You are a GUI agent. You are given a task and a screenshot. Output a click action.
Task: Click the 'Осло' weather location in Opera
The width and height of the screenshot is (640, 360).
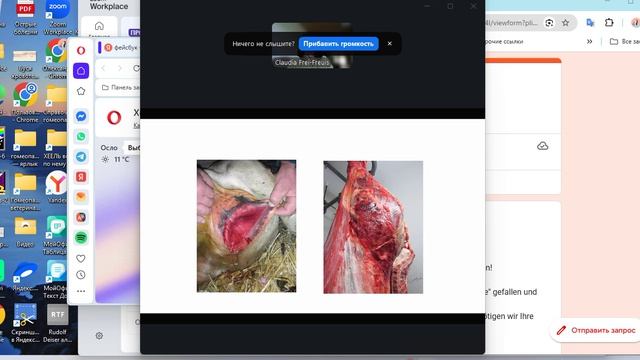coord(109,148)
